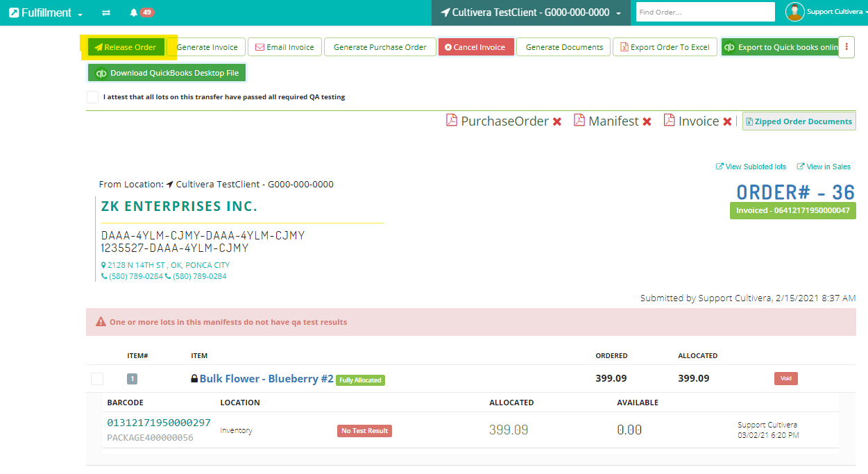Open the three-dot more actions menu
Screen dimensions: 868x474
tap(846, 46)
